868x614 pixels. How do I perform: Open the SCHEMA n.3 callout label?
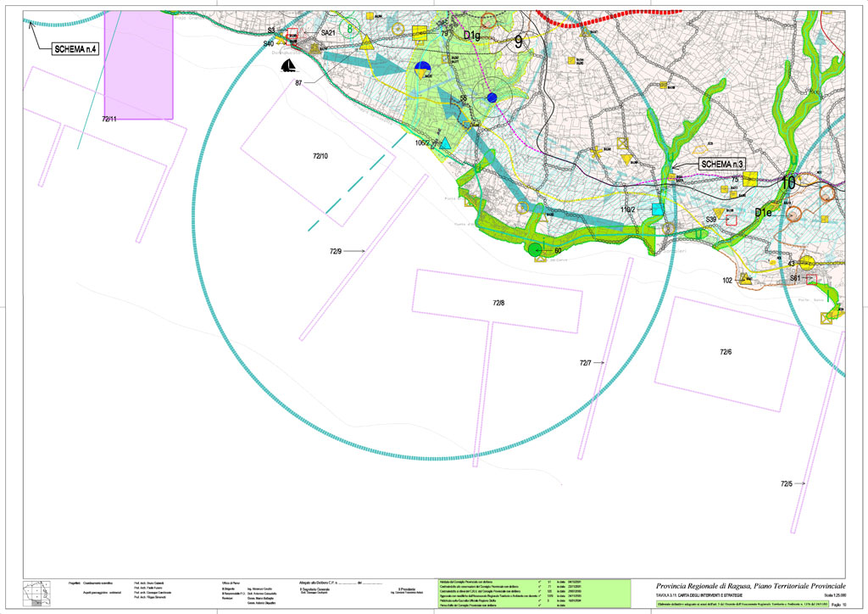tap(721, 163)
